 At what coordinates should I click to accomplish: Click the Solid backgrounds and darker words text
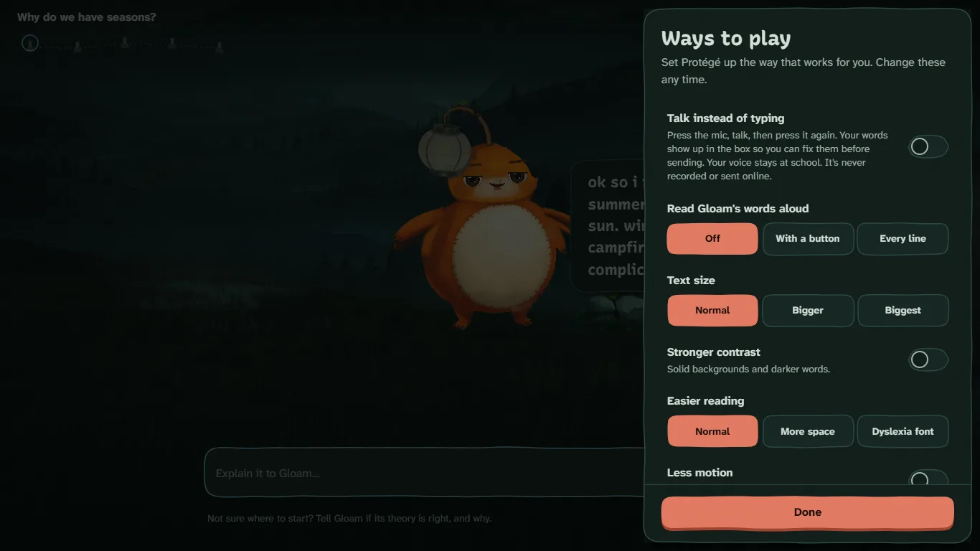pos(748,369)
